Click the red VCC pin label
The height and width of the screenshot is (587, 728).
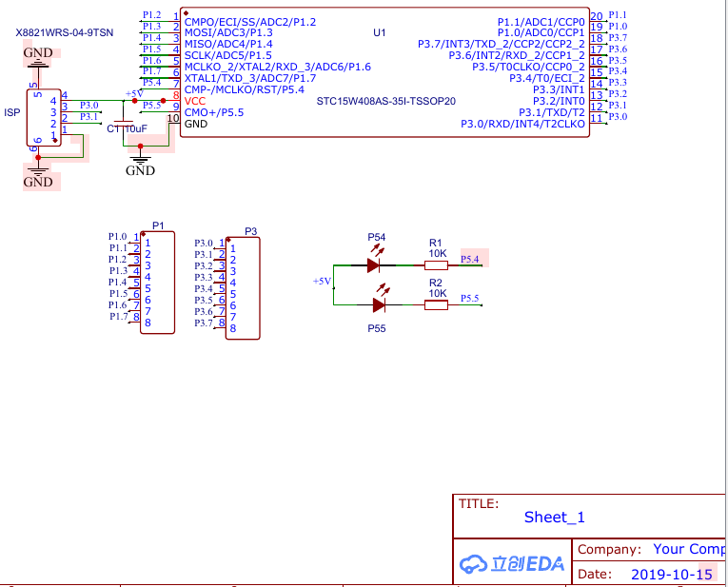point(195,101)
